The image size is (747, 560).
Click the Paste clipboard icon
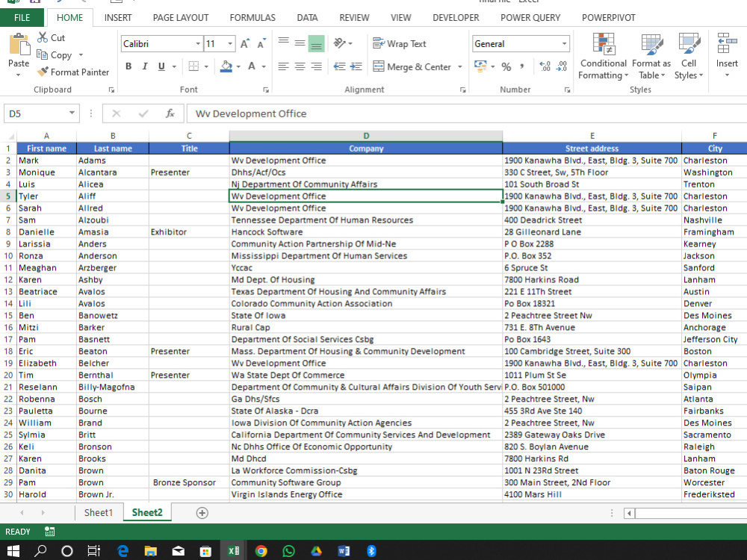19,45
